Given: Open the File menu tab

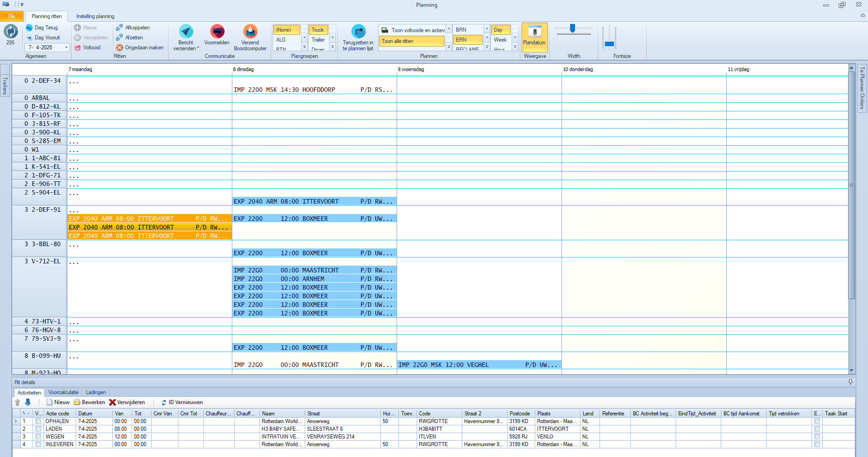Looking at the screenshot, I should coord(11,16).
